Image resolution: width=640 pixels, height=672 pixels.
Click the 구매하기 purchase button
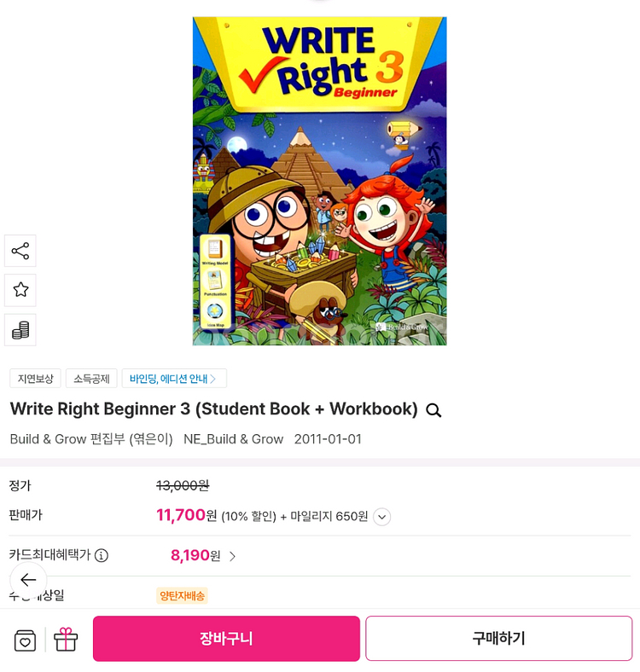click(x=499, y=639)
